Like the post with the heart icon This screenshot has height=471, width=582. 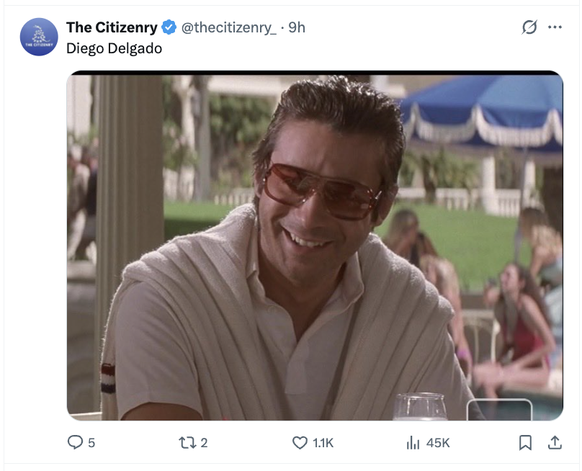tap(300, 442)
